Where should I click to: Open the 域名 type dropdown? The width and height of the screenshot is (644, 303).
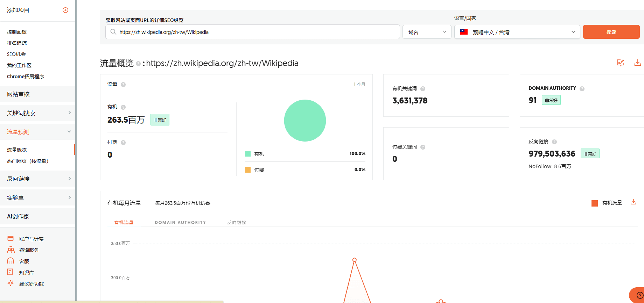tap(427, 32)
